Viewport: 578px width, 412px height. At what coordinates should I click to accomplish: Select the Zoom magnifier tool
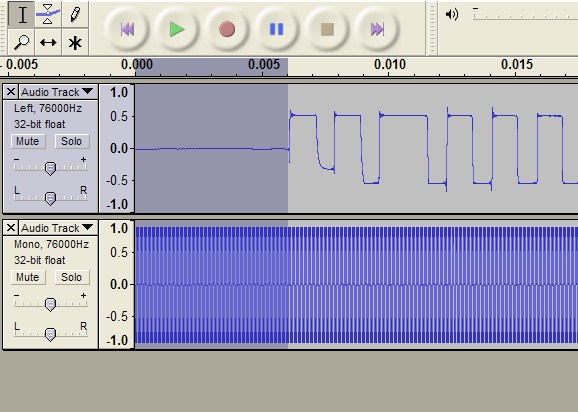[22, 42]
